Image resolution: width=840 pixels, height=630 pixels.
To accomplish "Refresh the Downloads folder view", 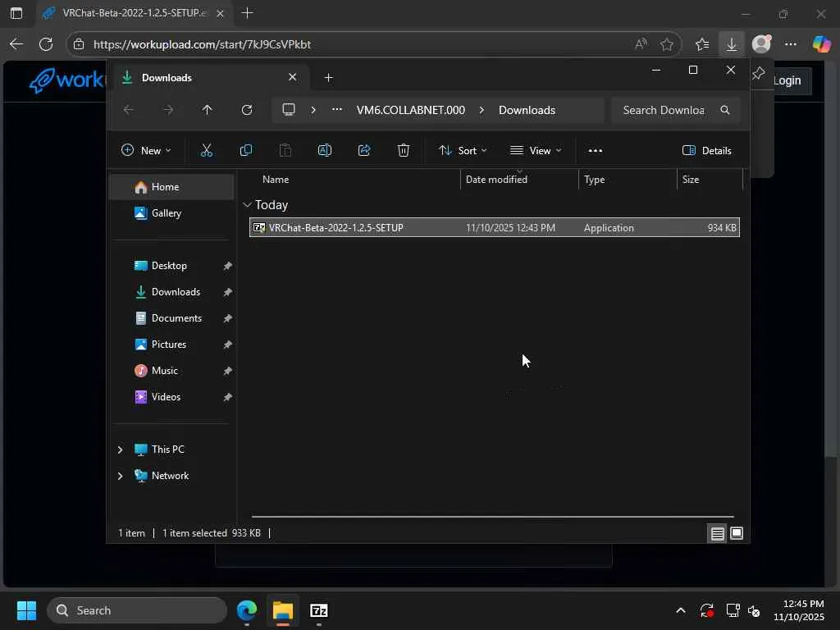I will pos(246,110).
